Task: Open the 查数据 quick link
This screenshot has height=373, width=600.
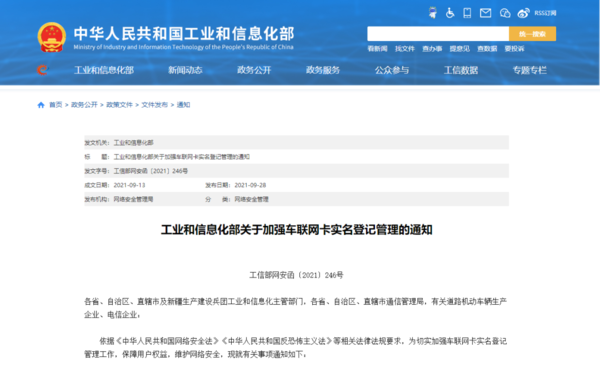Action: pos(487,49)
